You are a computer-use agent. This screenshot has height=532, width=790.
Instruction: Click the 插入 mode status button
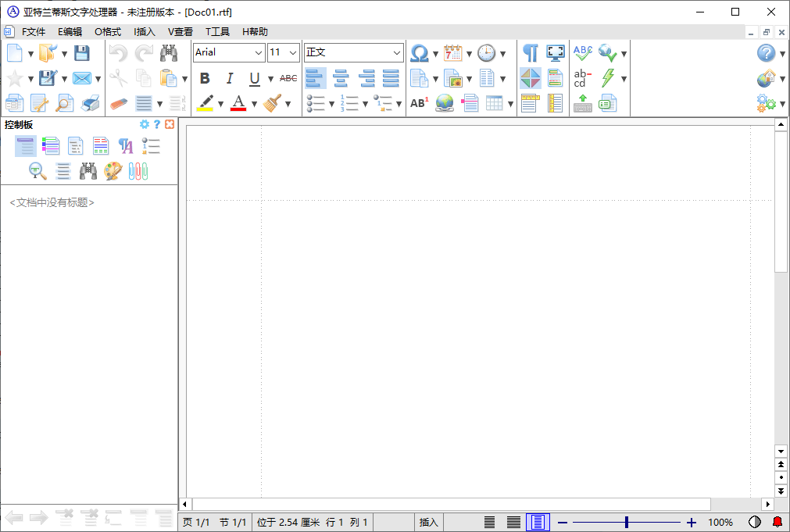coord(429,523)
